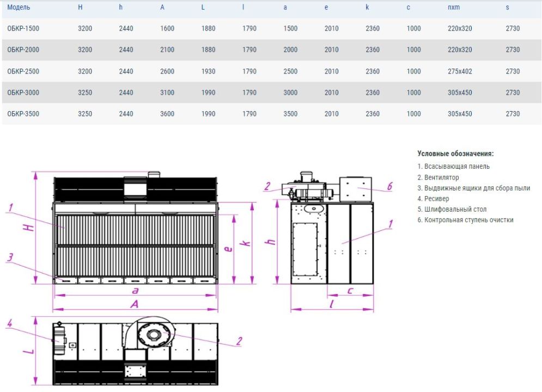Click the 275x402 value cell

(460, 71)
